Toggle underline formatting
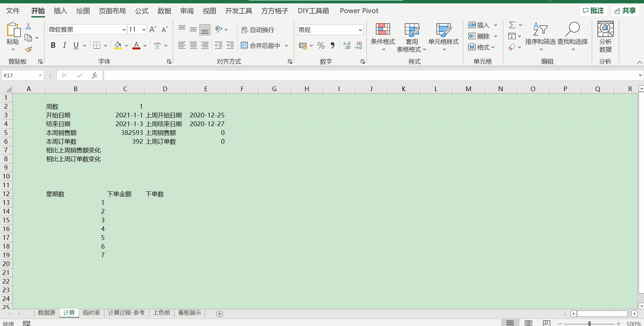 click(x=75, y=45)
